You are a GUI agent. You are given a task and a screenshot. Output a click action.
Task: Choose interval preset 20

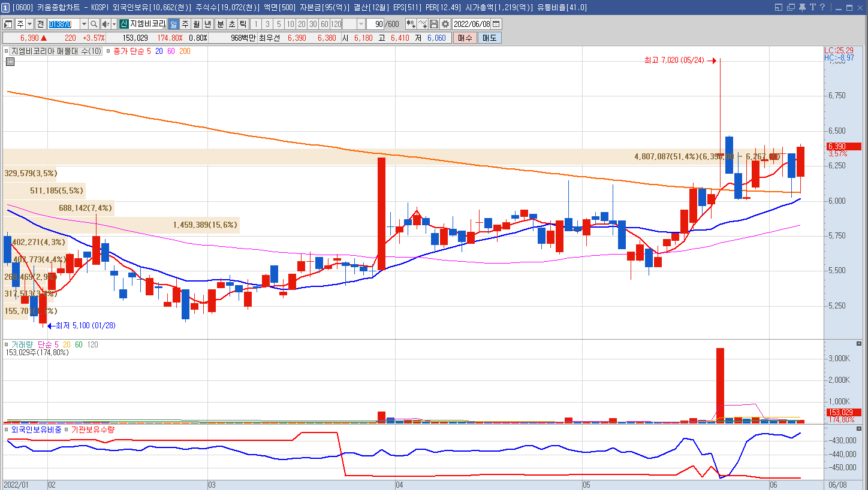302,24
